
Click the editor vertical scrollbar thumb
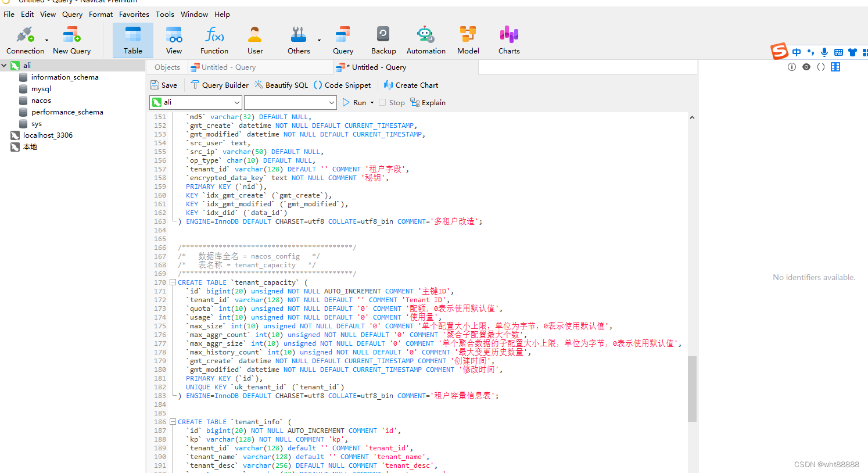692,389
